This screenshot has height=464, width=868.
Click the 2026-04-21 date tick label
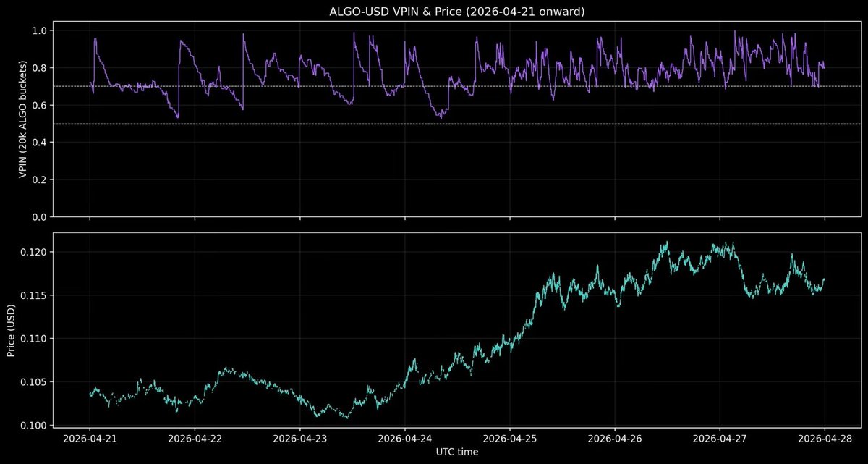[90, 438]
